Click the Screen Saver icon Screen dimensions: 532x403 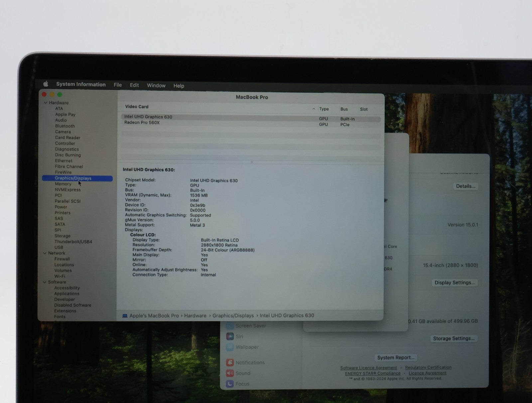[x=230, y=326]
